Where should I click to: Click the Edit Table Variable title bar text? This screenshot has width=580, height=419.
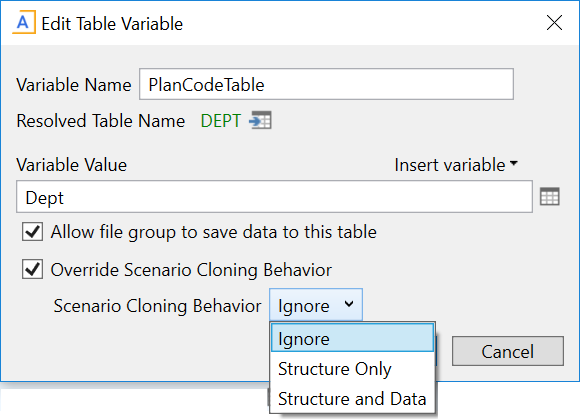click(112, 24)
